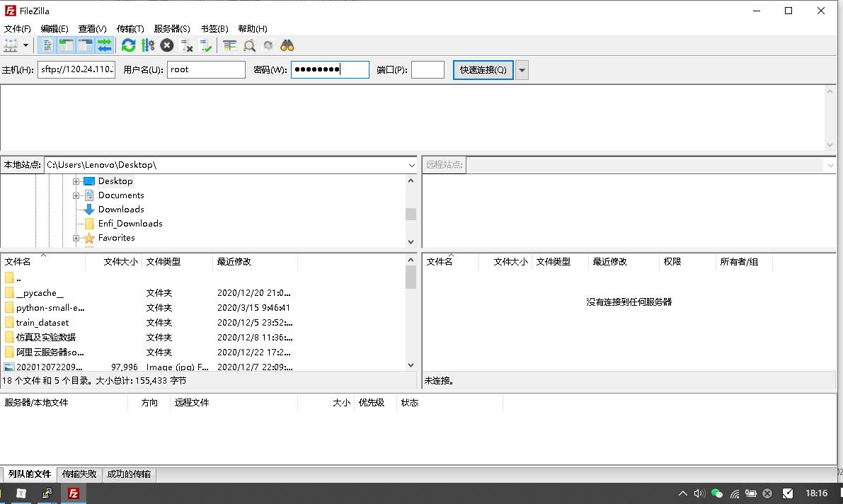
Task: Click the FileZilla taskbar icon
Action: point(73,493)
